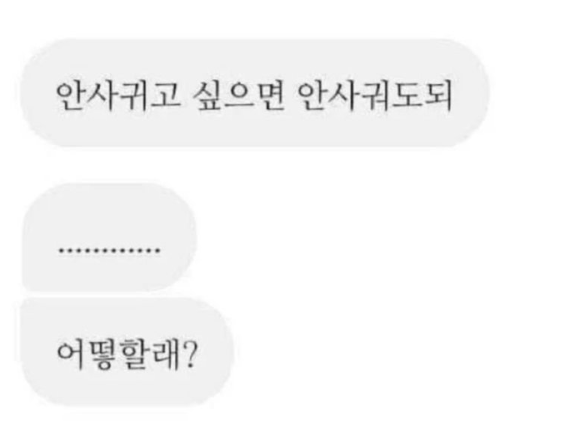Click the middle of the dotted ellipsis text
Screen dimensions: 588x431
(109, 251)
